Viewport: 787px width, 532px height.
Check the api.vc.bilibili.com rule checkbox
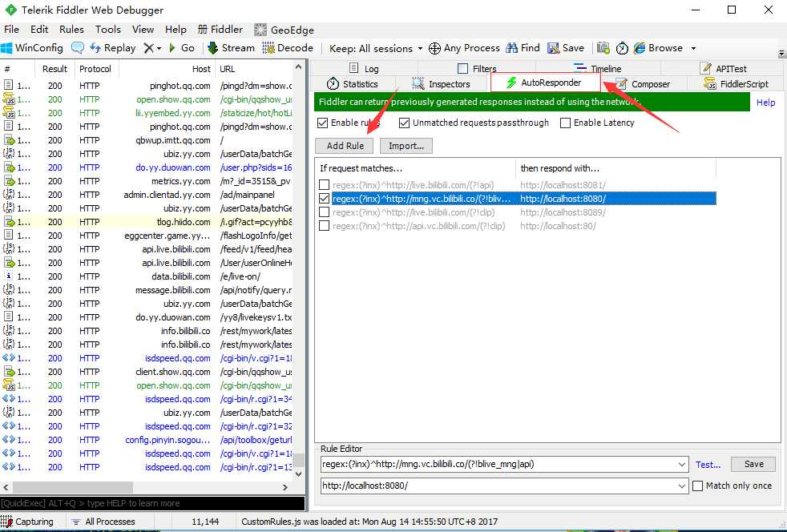[325, 226]
